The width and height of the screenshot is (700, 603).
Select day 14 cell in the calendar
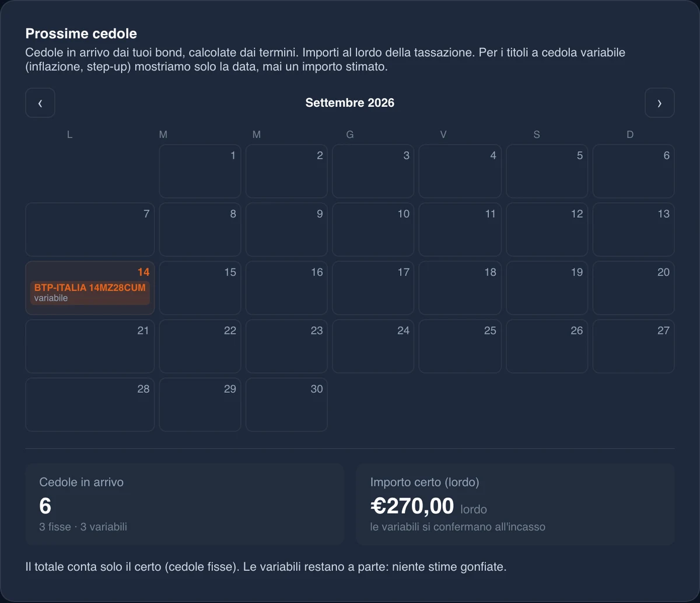(x=90, y=288)
